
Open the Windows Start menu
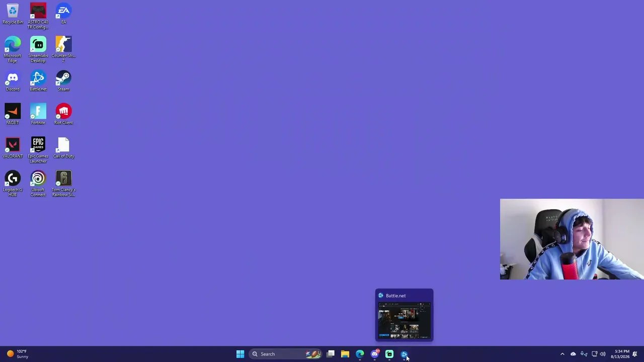[240, 354]
